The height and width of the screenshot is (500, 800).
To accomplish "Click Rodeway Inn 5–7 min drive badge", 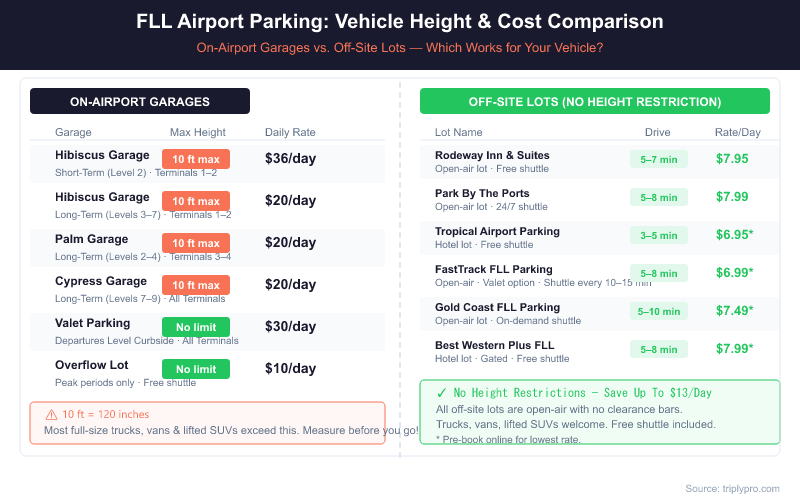I will 658,159.
